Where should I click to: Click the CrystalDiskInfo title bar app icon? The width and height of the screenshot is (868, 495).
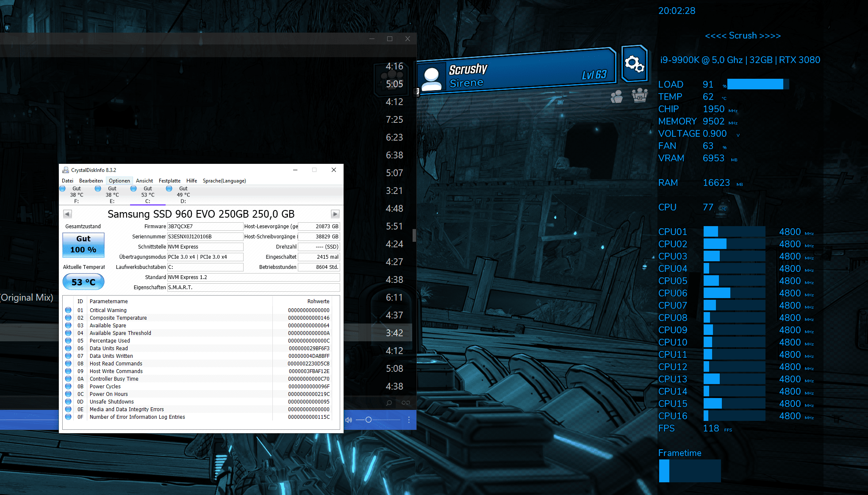pyautogui.click(x=66, y=170)
